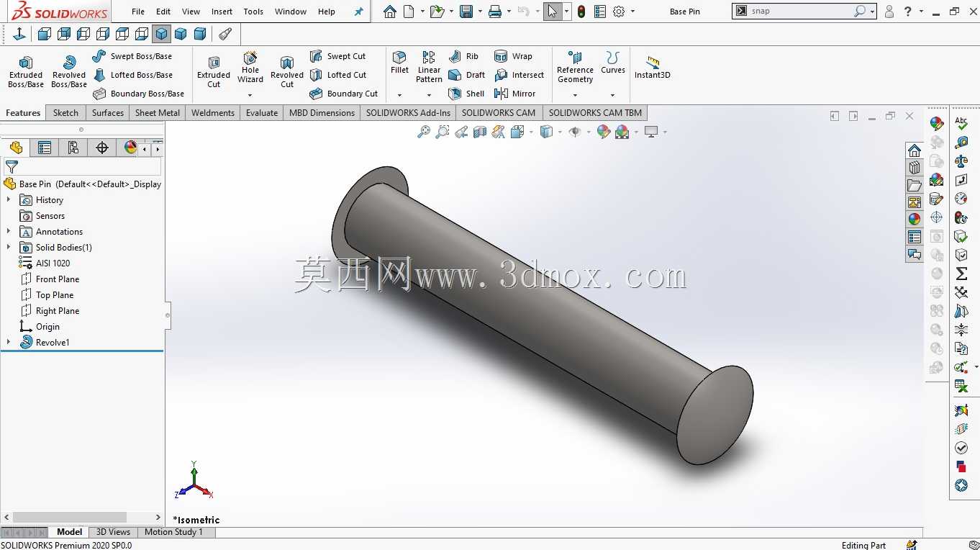This screenshot has height=550, width=980.
Task: Select Boundary Cut feature
Action: pyautogui.click(x=344, y=94)
